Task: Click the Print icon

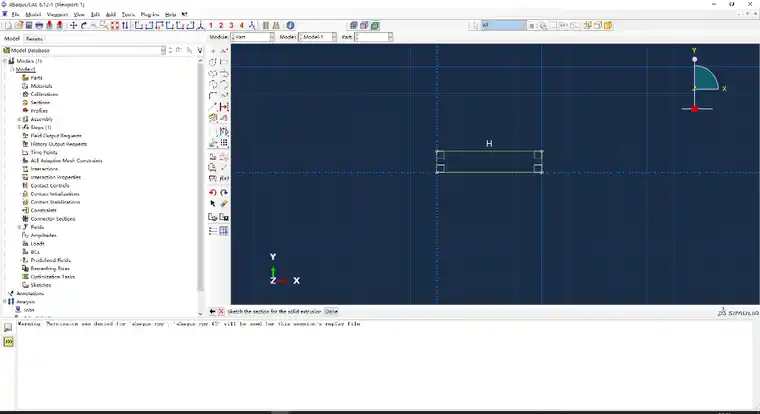Action: (39, 25)
